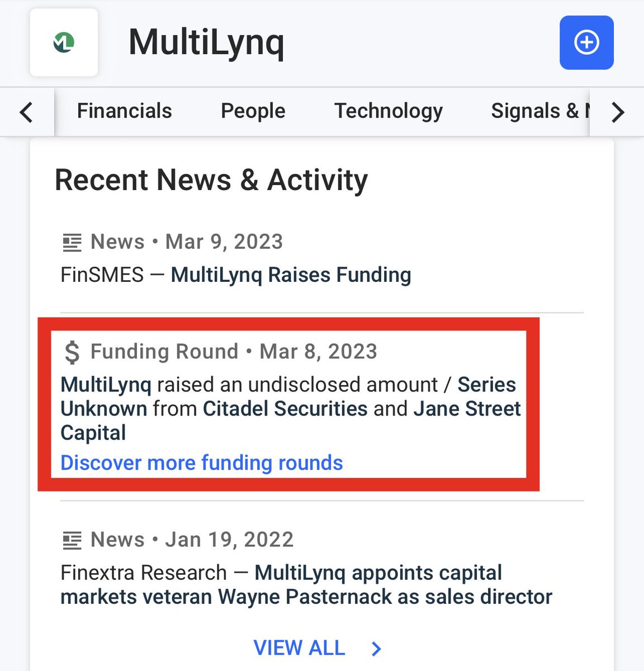Click the MultiLynq company logo
644x671 pixels.
click(x=64, y=42)
